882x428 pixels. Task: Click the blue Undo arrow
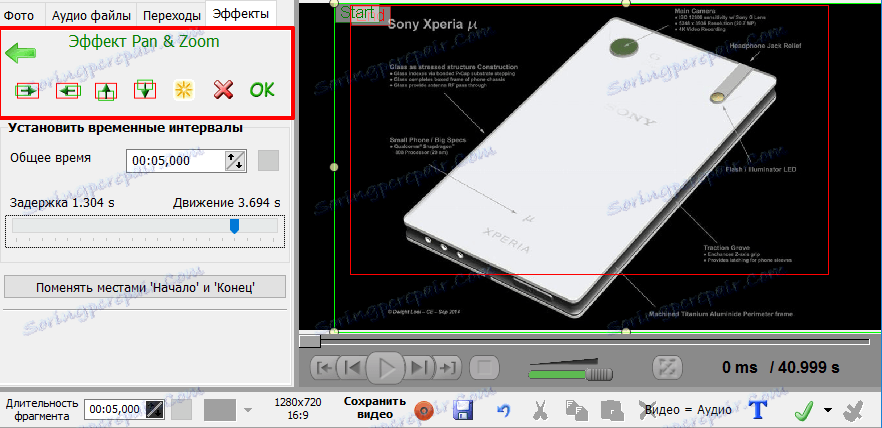point(504,411)
